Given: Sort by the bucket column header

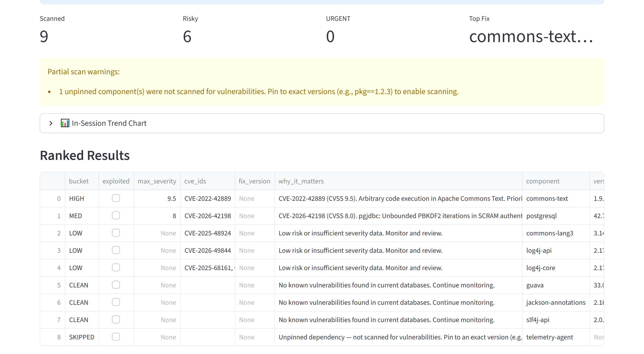Looking at the screenshot, I should 82,181.
